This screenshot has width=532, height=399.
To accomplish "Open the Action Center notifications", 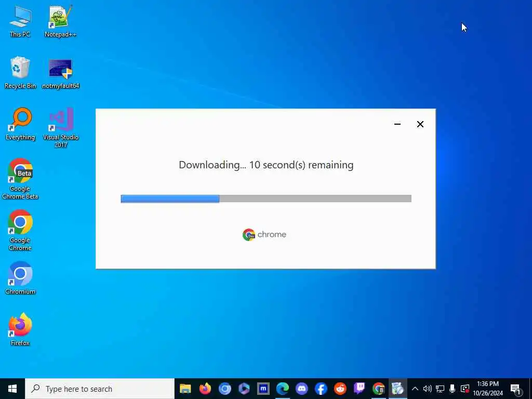I will click(x=515, y=389).
